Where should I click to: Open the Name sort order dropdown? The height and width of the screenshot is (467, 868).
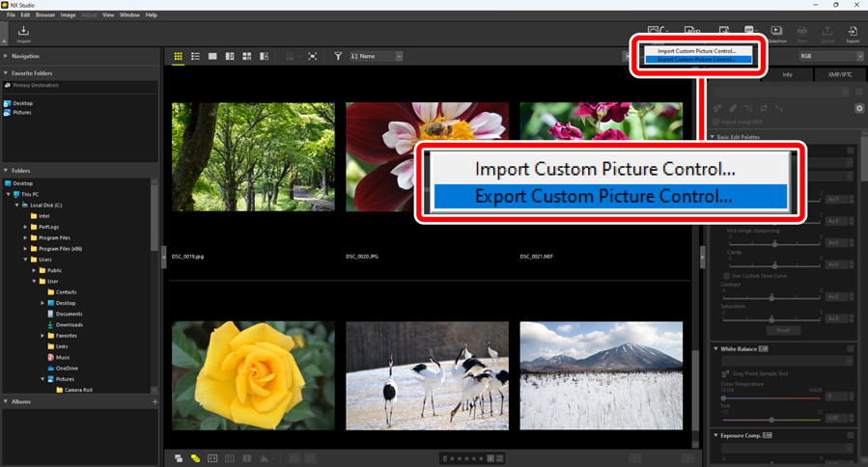[377, 57]
